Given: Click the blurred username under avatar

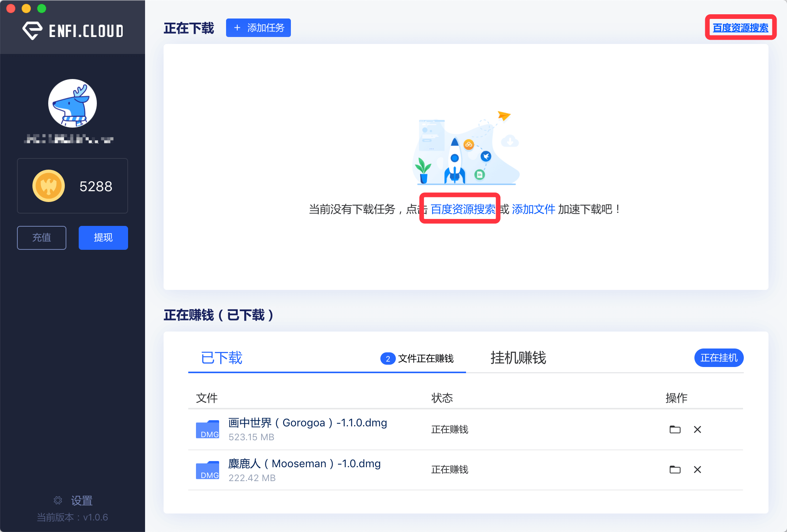Looking at the screenshot, I should (x=69, y=139).
